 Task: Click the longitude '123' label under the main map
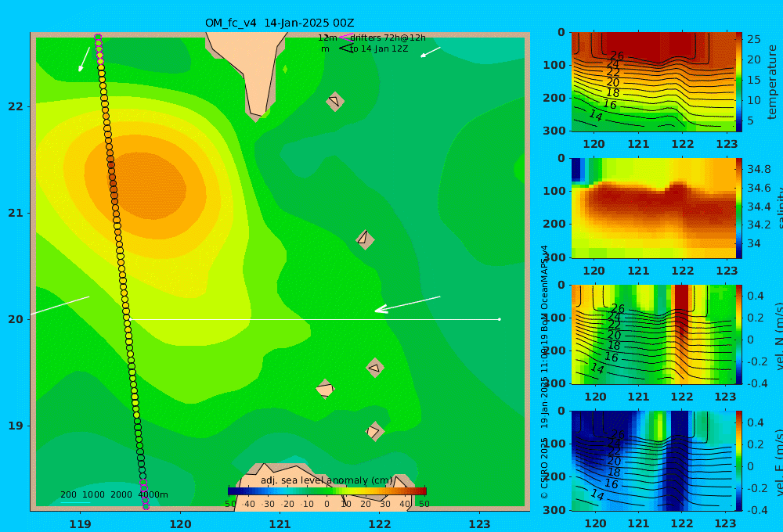pyautogui.click(x=479, y=524)
